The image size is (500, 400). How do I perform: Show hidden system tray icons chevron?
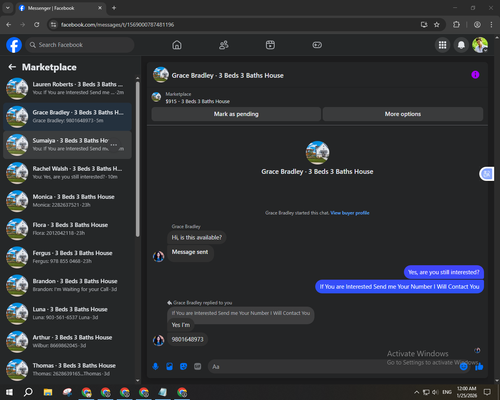(417, 392)
